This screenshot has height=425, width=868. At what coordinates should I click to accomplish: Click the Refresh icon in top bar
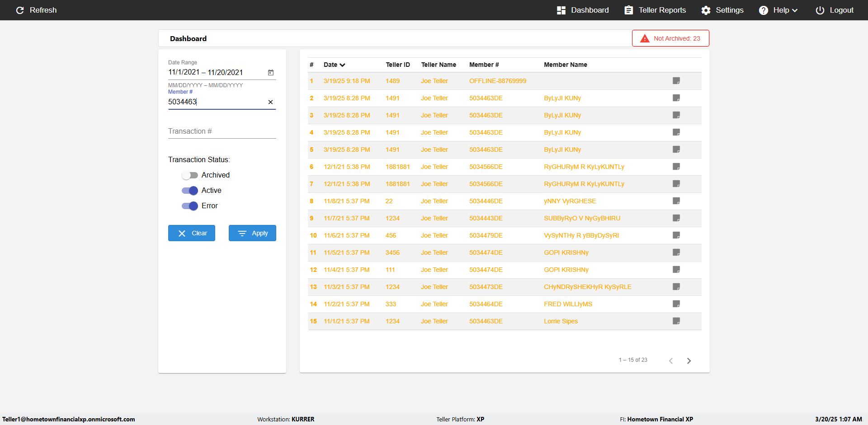(20, 10)
